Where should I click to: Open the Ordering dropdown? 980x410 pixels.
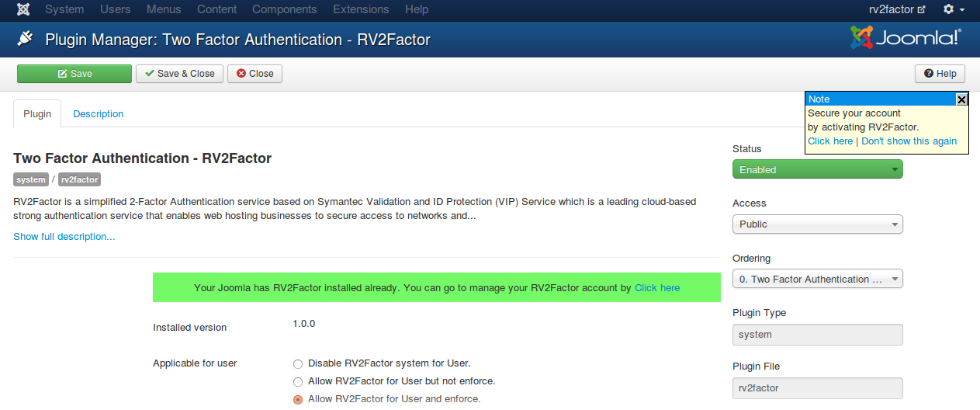tap(818, 279)
